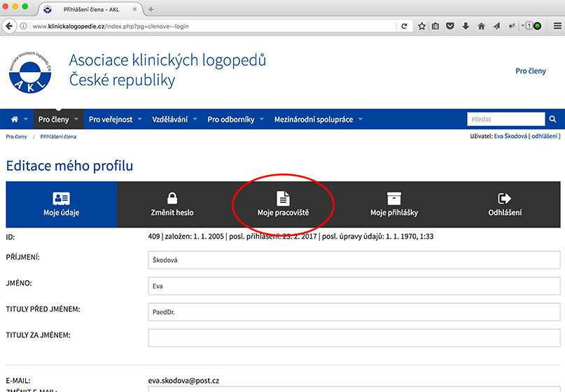Viewport: 565px width, 392px height.
Task: Open the Firefox hamburger menu
Action: 556,26
